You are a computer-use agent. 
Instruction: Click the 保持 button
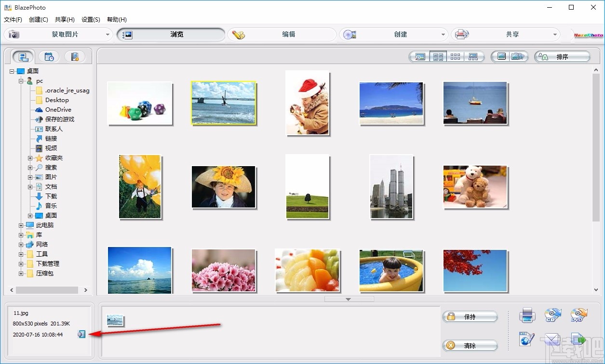click(470, 317)
